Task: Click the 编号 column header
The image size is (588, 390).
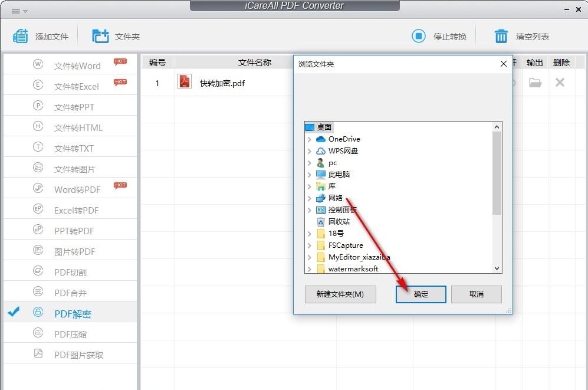Action: (x=157, y=63)
